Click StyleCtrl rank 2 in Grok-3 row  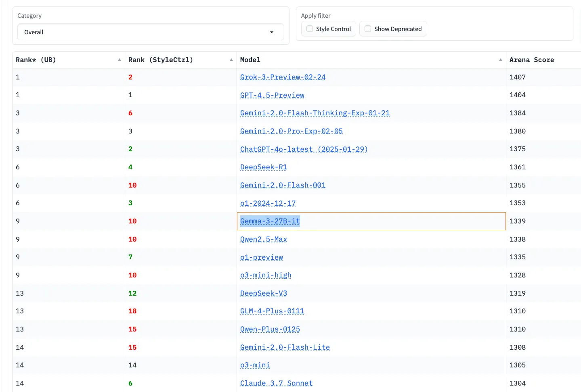(x=130, y=77)
